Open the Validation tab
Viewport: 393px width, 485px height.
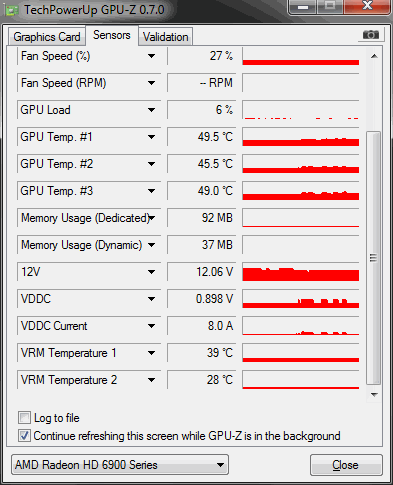(166, 37)
